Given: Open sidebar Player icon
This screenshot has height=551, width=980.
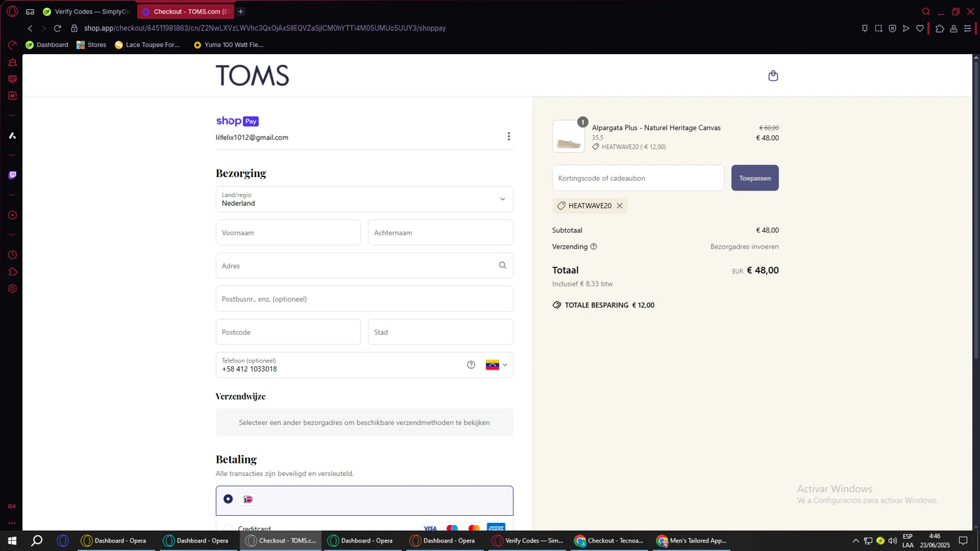Looking at the screenshot, I should 12,215.
